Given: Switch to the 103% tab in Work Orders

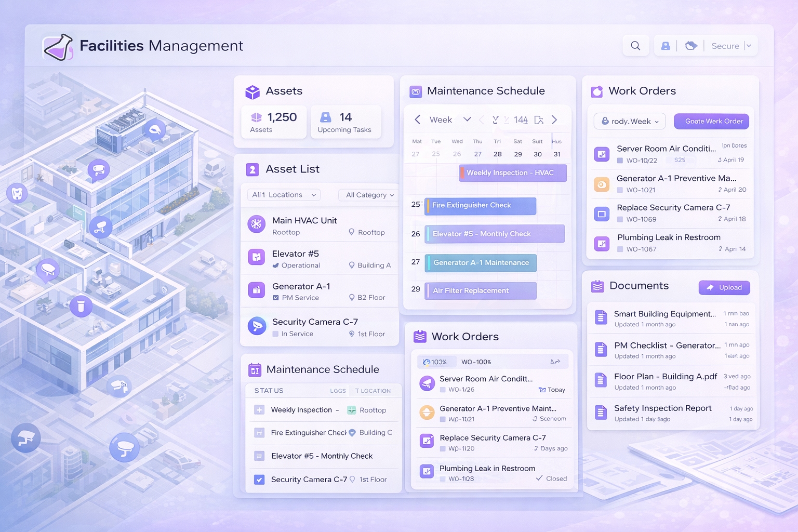Looking at the screenshot, I should point(435,362).
